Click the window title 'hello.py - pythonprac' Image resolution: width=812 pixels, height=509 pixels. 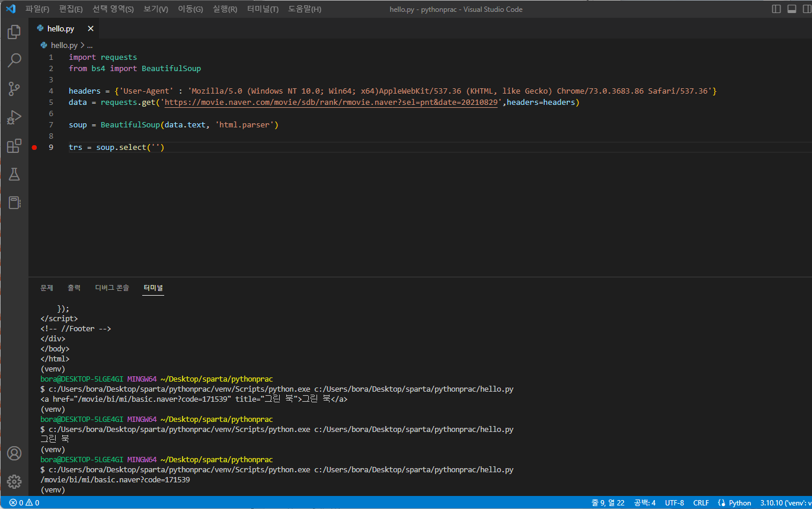coord(456,9)
